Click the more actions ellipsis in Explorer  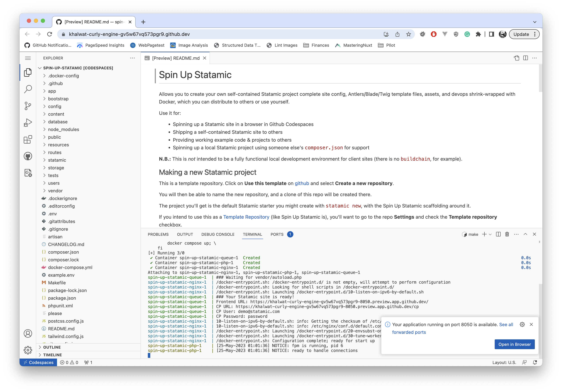click(133, 58)
